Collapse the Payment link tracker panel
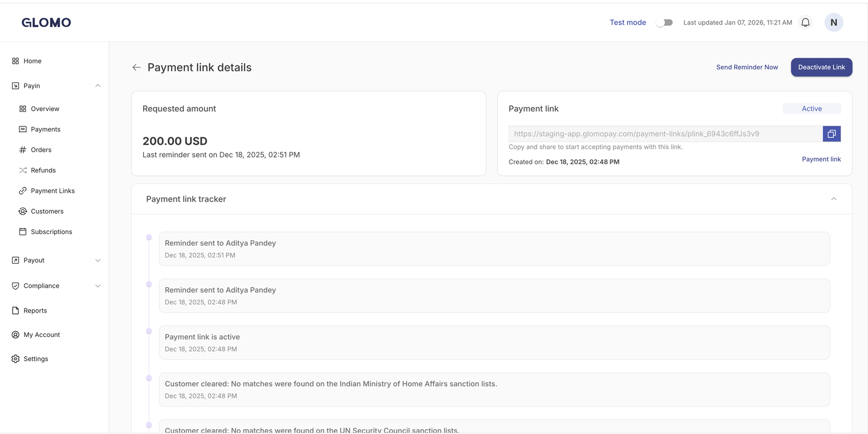The width and height of the screenshot is (868, 434). coord(834,199)
